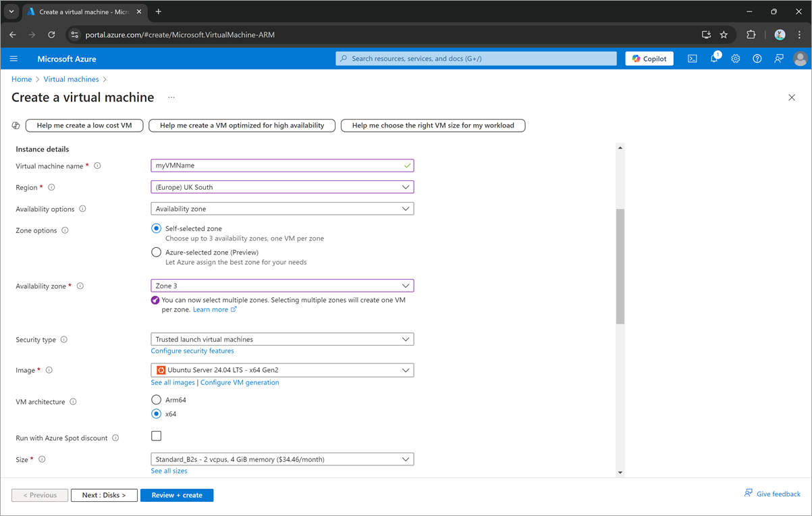Expand the Size dropdown
This screenshot has height=516, width=812.
(x=282, y=459)
